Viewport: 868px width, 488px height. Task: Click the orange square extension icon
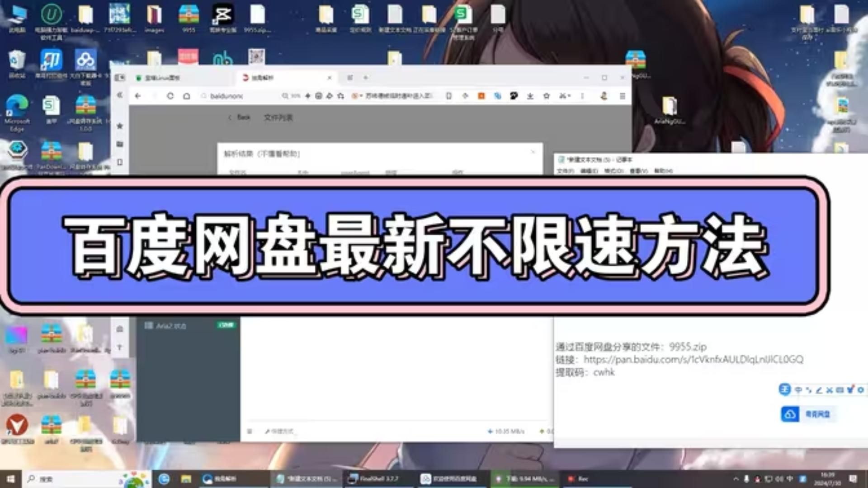(481, 96)
